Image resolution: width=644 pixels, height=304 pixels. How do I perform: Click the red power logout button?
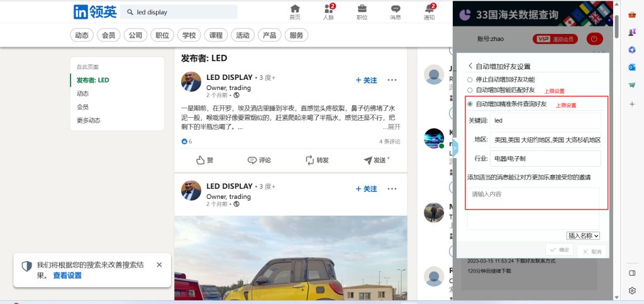coord(594,39)
